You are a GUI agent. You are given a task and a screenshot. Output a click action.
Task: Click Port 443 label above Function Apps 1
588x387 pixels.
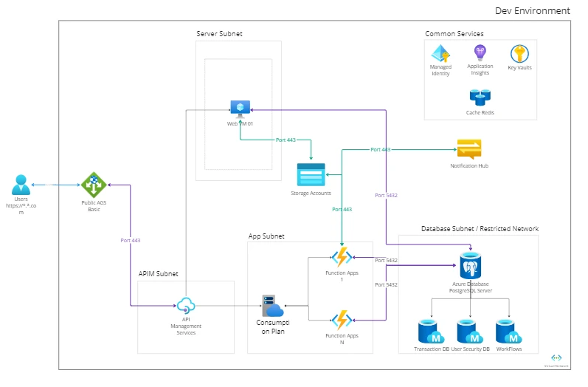point(342,209)
